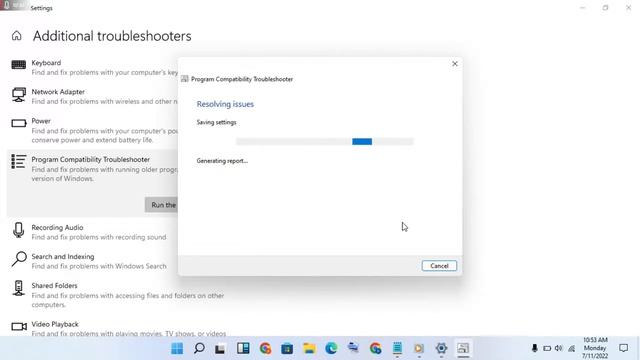Open the taskbar clock and date
Viewport: 640px width, 360px height.
pyautogui.click(x=595, y=348)
